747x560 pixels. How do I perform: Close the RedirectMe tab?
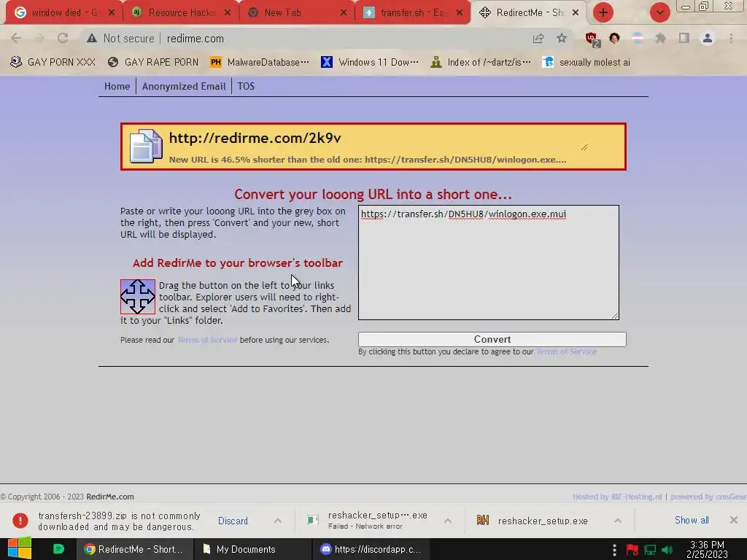pos(576,13)
